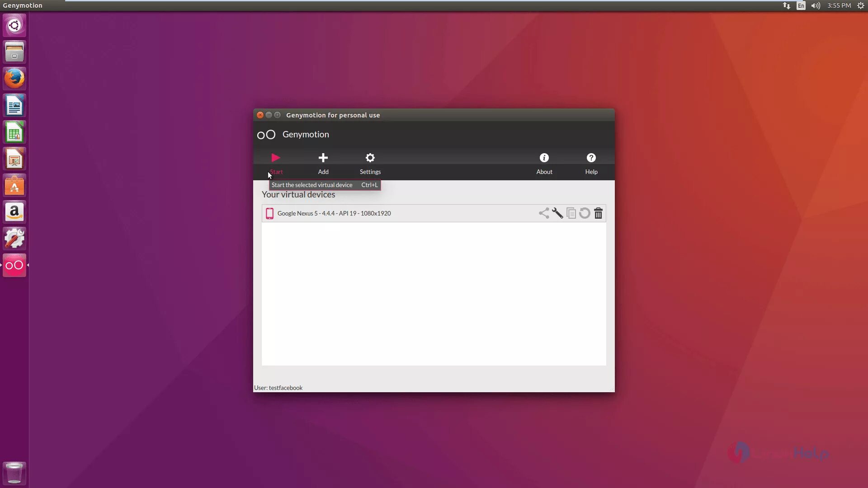Open the system power menu

(x=861, y=5)
